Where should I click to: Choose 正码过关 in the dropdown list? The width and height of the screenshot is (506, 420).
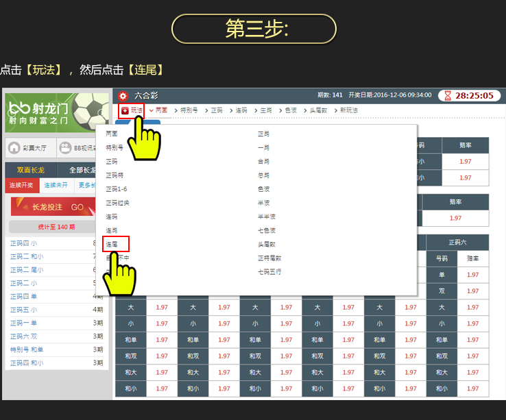coord(118,203)
